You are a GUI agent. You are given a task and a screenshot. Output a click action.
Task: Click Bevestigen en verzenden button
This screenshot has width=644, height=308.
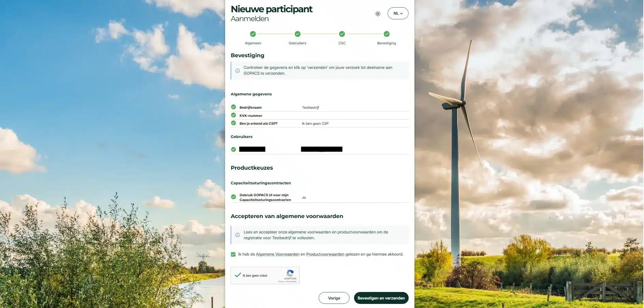pos(381,298)
